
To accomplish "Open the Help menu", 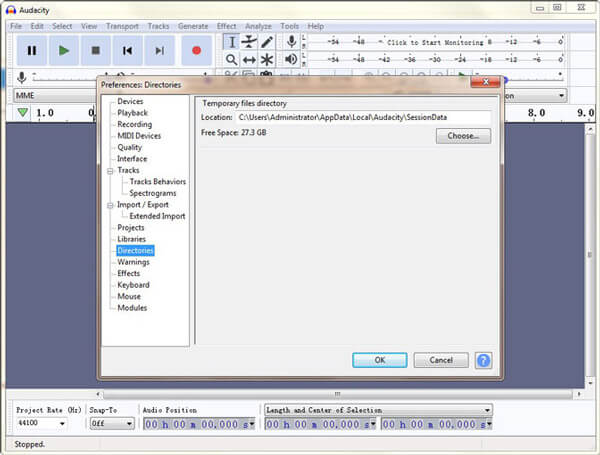I will click(316, 26).
